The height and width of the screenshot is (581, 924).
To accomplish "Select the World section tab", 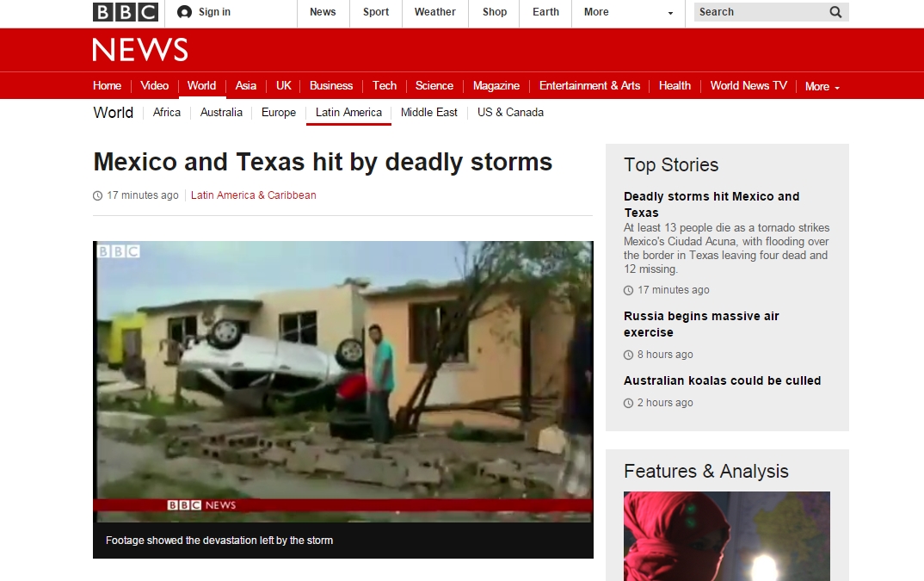I will [x=201, y=85].
